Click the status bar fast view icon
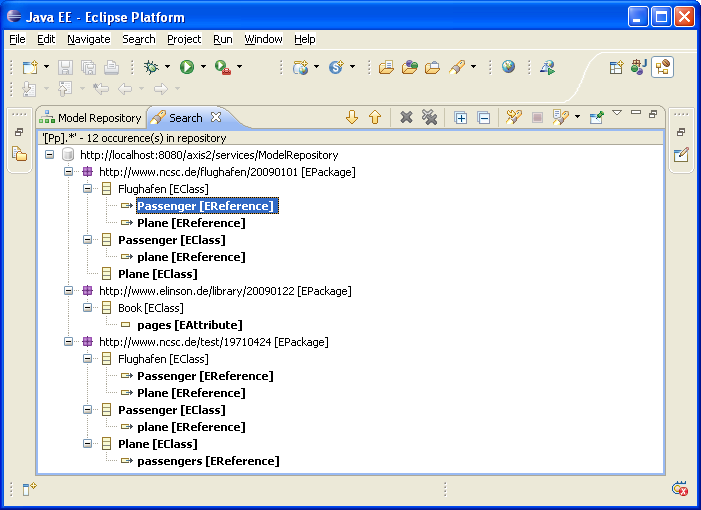 (x=30, y=489)
